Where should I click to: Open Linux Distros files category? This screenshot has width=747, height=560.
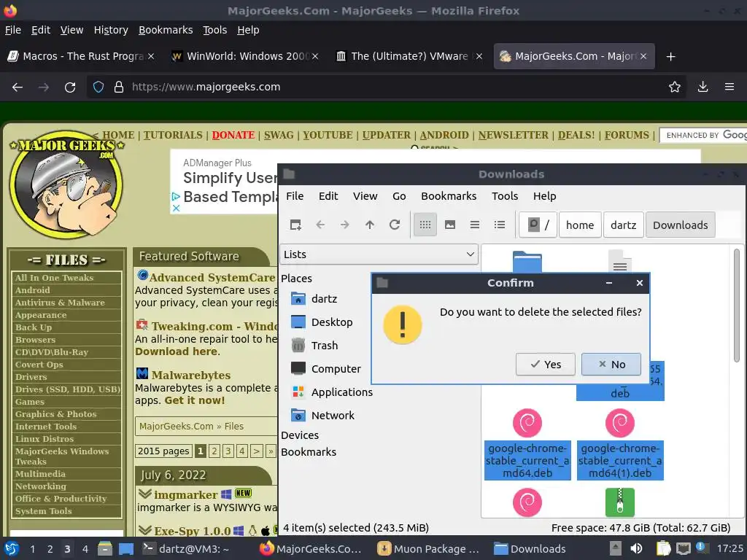[x=44, y=438]
